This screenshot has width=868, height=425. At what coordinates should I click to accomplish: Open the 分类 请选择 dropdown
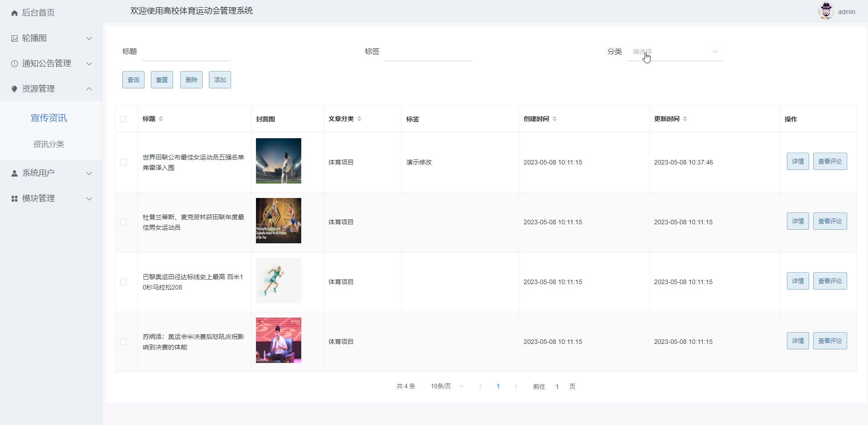(x=675, y=52)
